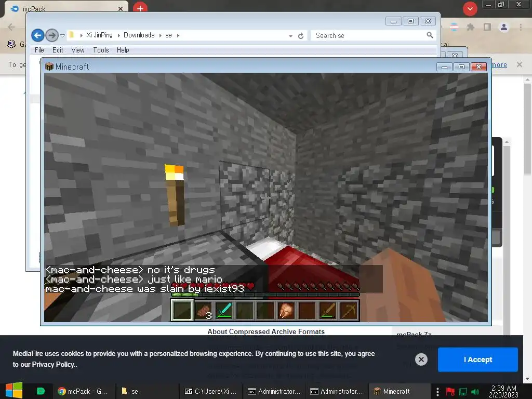Expand arrow after se breadcrumb
The height and width of the screenshot is (399, 532).
178,35
